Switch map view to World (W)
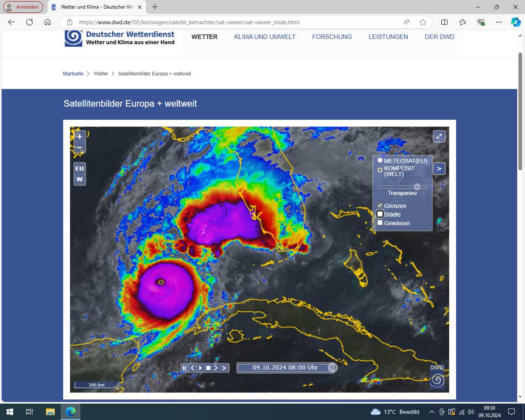This screenshot has height=420, width=525. click(x=80, y=179)
